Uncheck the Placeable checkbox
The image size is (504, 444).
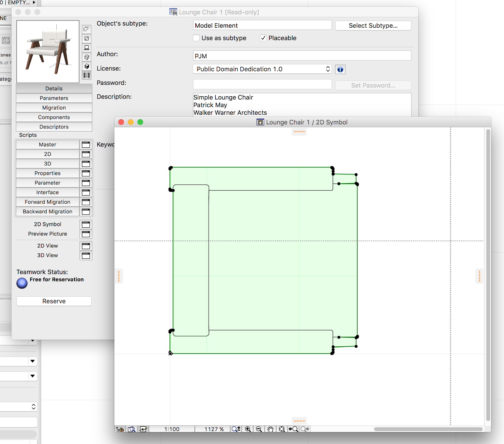[263, 38]
